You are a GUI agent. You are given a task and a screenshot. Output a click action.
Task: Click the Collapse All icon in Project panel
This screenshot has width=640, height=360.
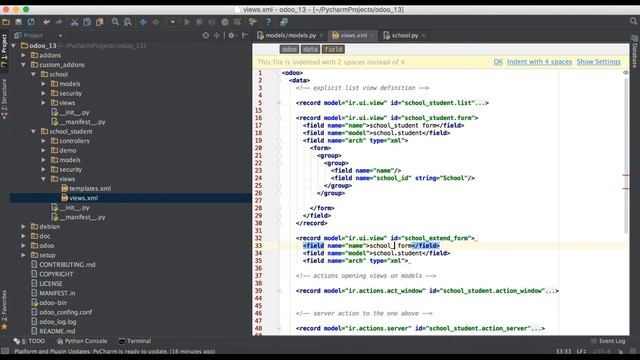point(217,36)
